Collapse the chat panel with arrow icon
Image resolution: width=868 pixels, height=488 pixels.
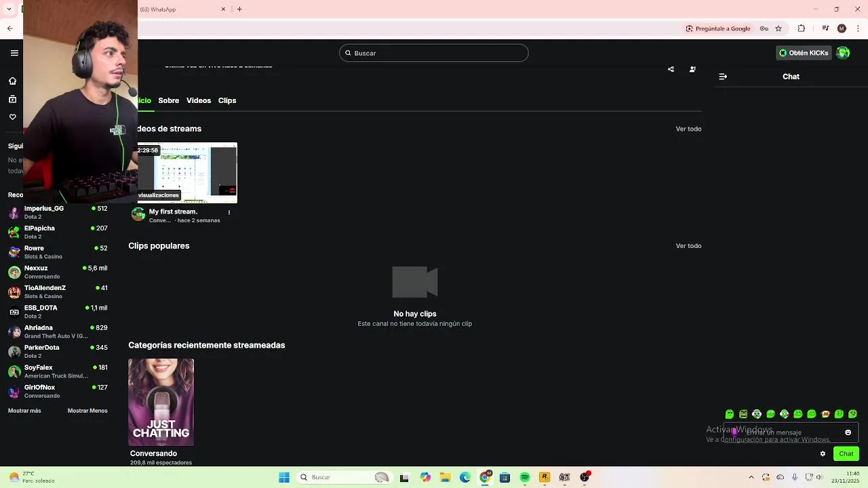[723, 77]
